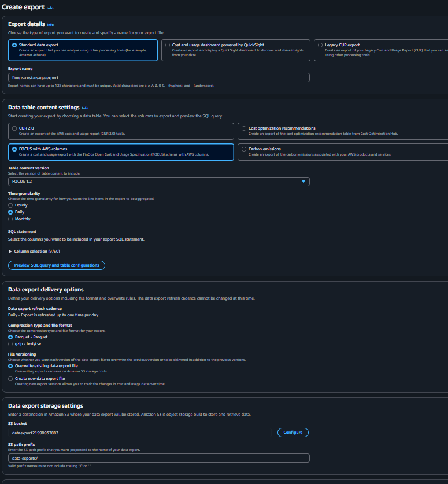Image resolution: width=448 pixels, height=484 pixels.
Task: Open Info link beside Data table content settings
Action: click(85, 108)
